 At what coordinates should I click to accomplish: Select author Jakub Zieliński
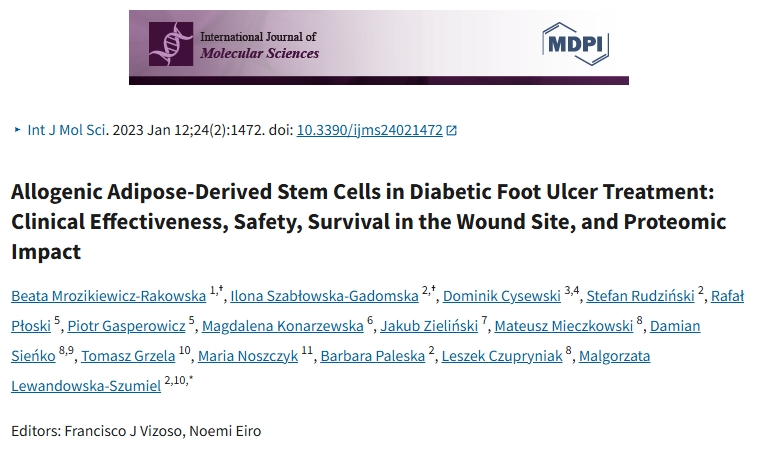pyautogui.click(x=427, y=326)
